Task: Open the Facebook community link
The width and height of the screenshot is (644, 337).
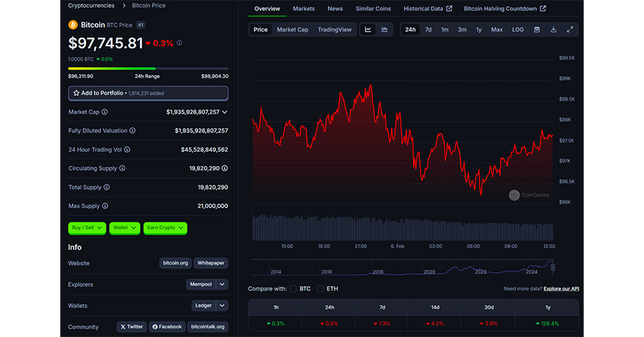Action: [167, 327]
